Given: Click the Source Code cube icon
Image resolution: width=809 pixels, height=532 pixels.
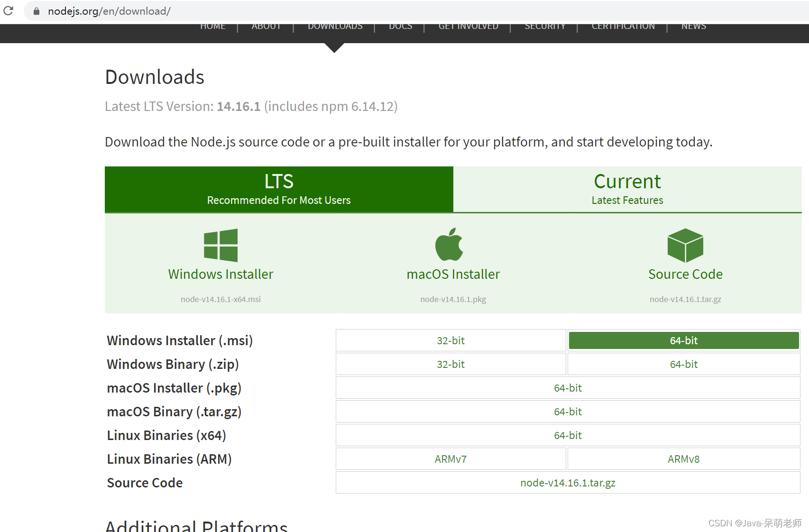Looking at the screenshot, I should coord(685,245).
